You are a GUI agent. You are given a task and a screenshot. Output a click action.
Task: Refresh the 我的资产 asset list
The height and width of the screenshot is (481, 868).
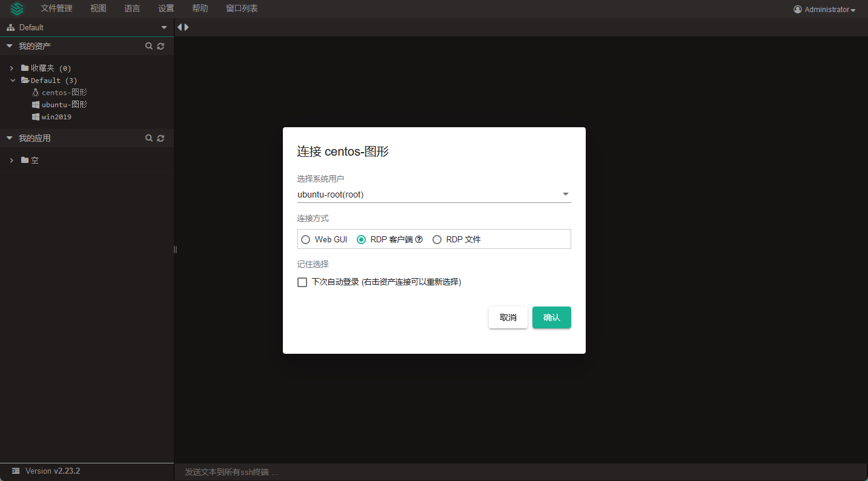pyautogui.click(x=161, y=46)
